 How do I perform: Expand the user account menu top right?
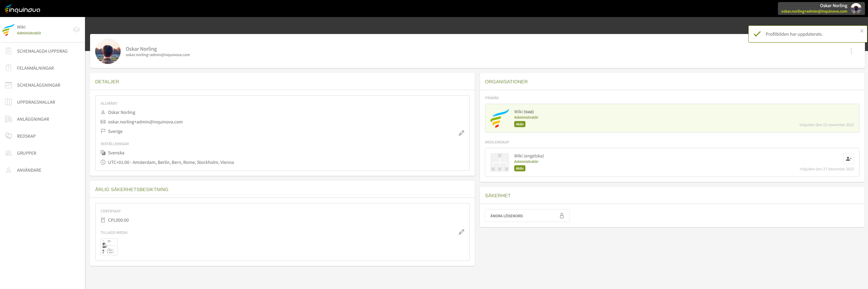[x=820, y=8]
